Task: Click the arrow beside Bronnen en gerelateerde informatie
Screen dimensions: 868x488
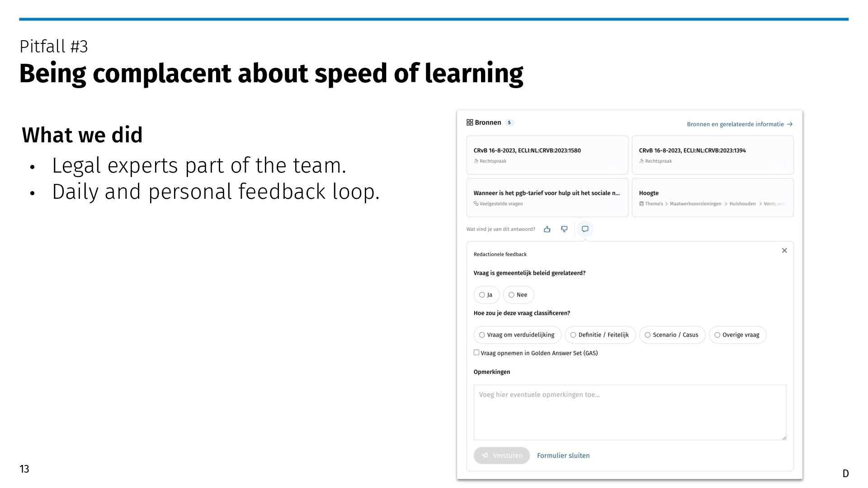Action: pos(790,124)
